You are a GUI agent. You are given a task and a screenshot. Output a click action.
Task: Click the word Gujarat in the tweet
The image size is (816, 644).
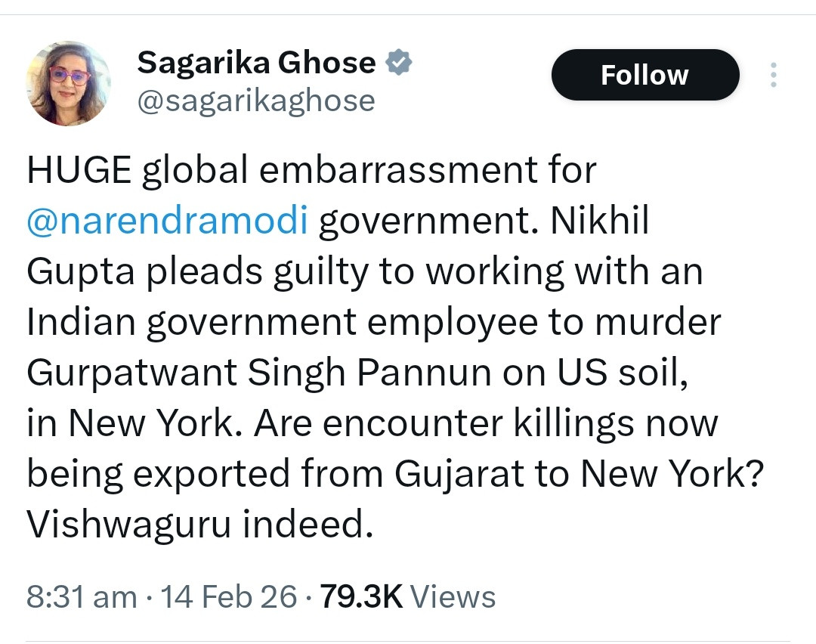[459, 474]
